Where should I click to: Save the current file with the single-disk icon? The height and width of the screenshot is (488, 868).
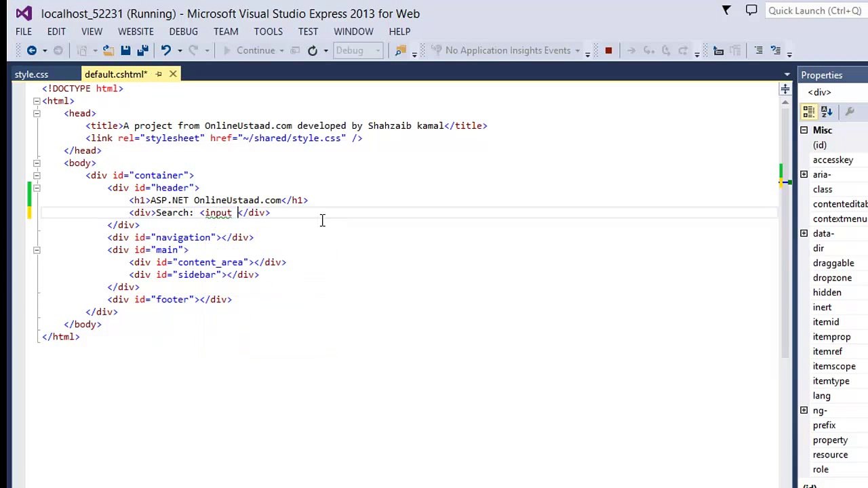click(x=125, y=50)
